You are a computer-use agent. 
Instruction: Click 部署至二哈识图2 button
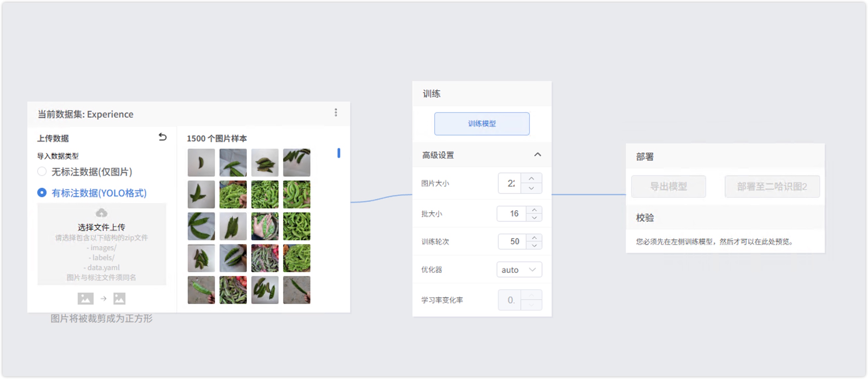(772, 187)
